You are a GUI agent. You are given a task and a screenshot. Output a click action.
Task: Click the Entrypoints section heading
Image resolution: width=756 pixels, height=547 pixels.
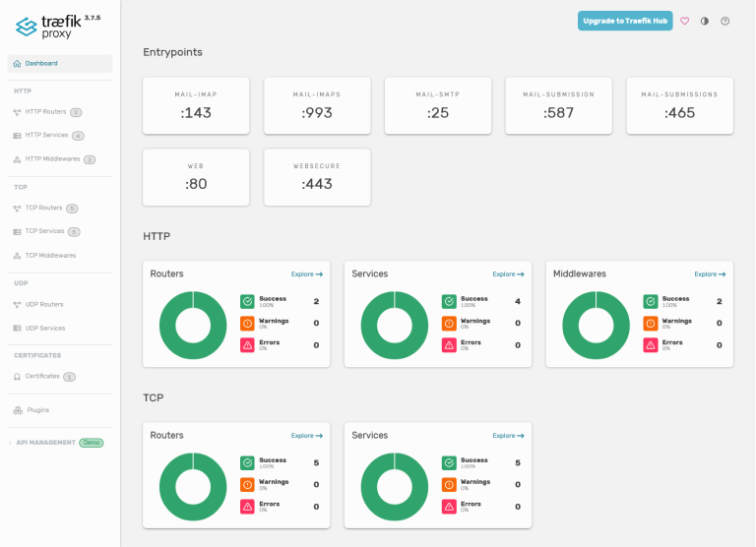[x=172, y=52]
